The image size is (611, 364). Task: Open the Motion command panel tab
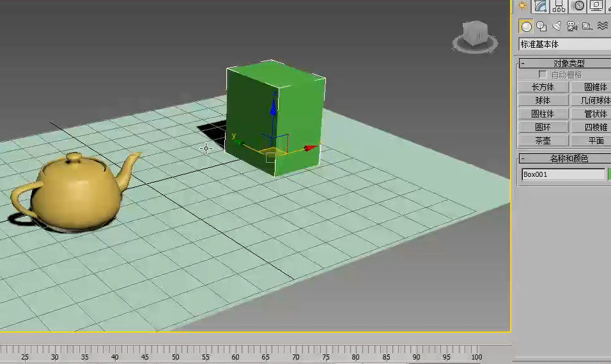pyautogui.click(x=578, y=6)
